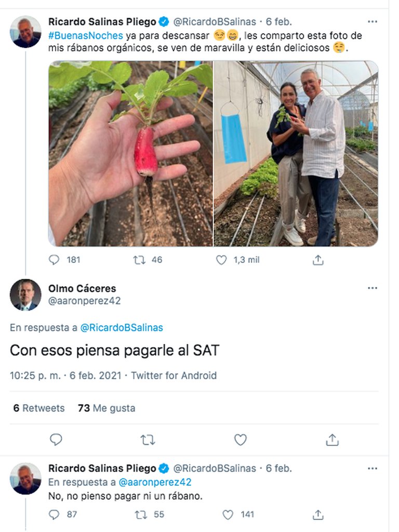The width and height of the screenshot is (399, 532).
Task: Open more options on the first tweet
Action: pos(372,22)
